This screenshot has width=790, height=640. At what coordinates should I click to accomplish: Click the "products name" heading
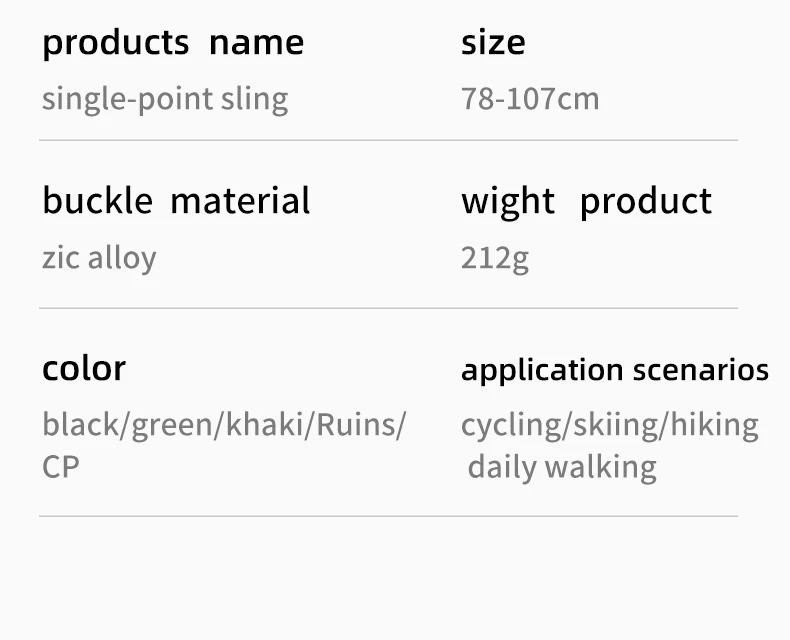(x=173, y=43)
